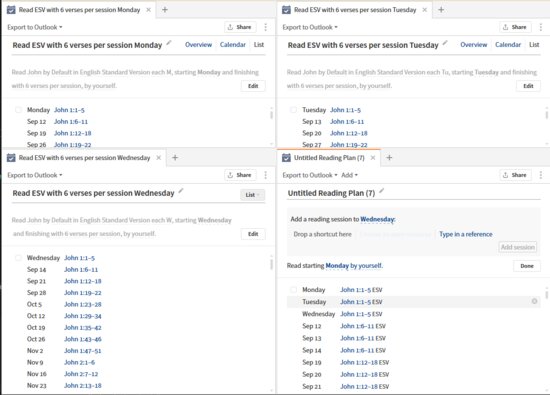Rename Untitled Reading Plan (7) via pencil icon
This screenshot has width=550, height=395.
click(x=382, y=191)
